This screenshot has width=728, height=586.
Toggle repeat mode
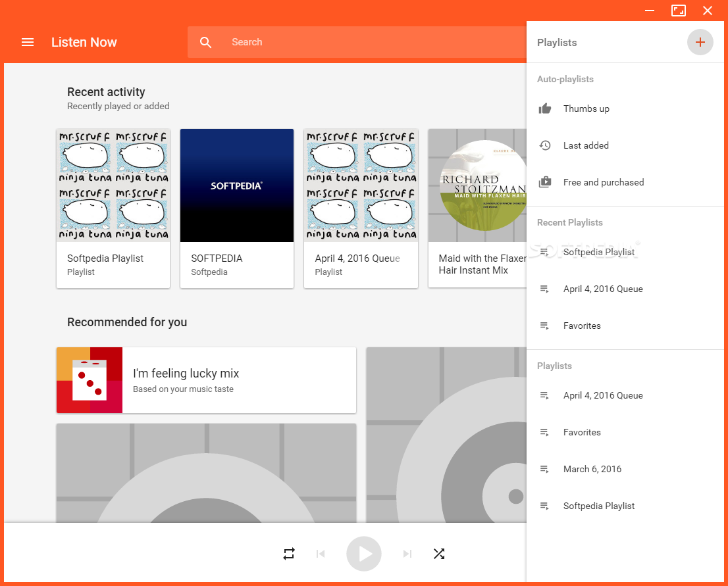[289, 554]
